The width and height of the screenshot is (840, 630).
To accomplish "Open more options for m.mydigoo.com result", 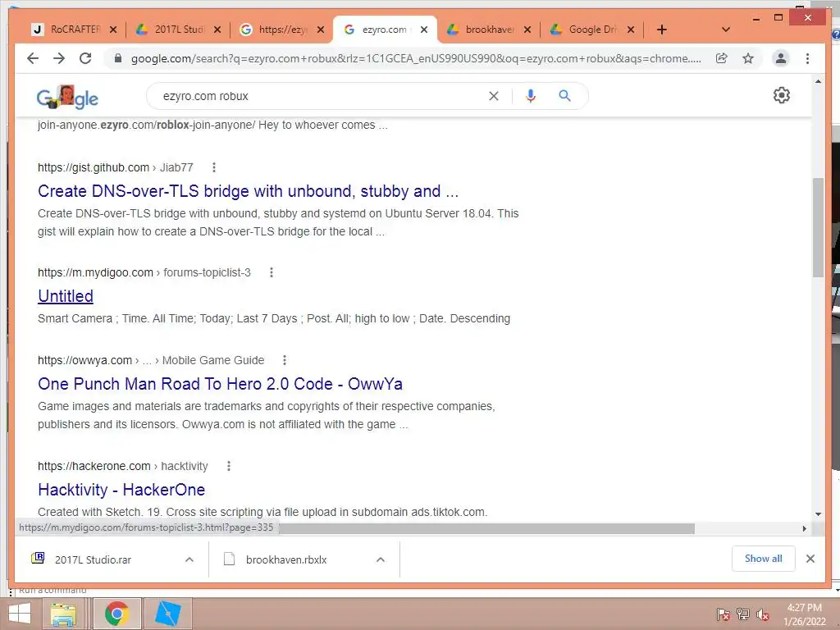I will [x=272, y=272].
